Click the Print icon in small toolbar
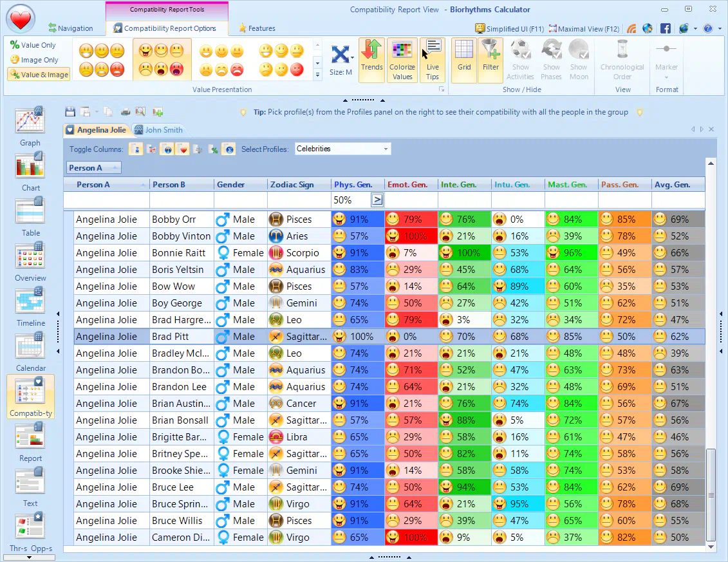Image resolution: width=728 pixels, height=562 pixels. point(126,111)
